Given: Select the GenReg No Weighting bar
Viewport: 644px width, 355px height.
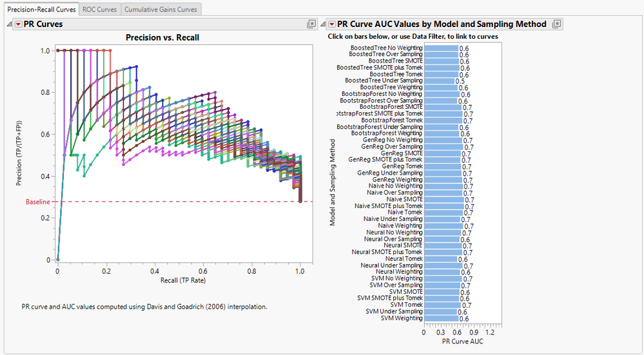Looking at the screenshot, I should point(443,140).
